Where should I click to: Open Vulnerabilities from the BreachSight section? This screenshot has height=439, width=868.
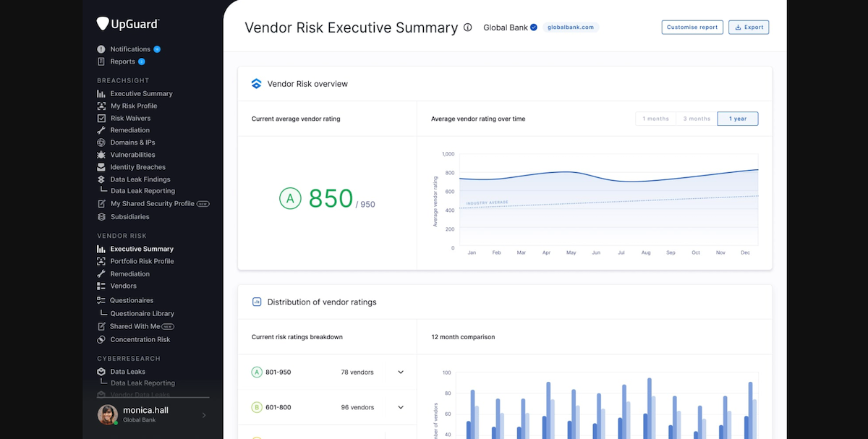102,154
